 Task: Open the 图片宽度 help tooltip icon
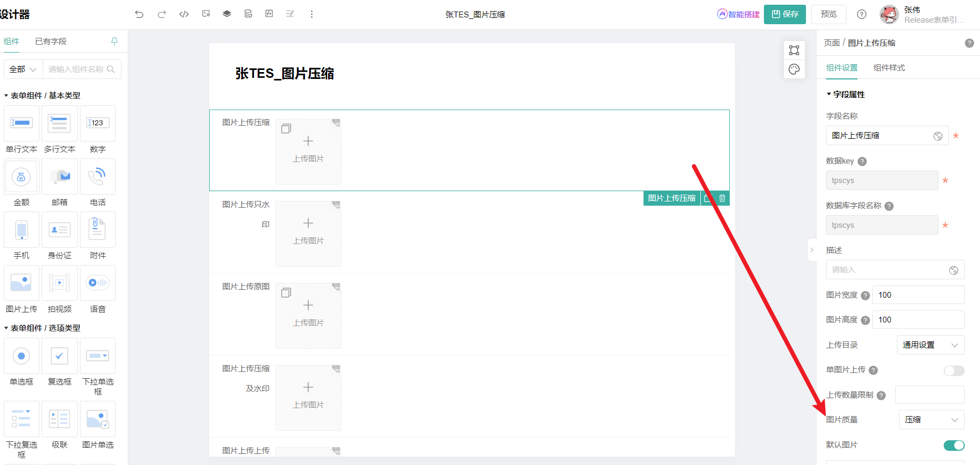point(865,296)
